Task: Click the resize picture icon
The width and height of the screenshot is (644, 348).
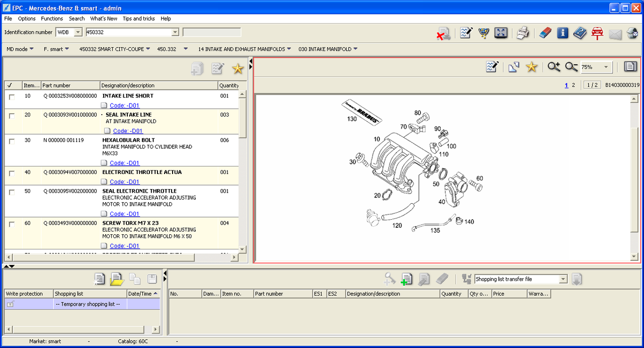Action: click(x=514, y=67)
